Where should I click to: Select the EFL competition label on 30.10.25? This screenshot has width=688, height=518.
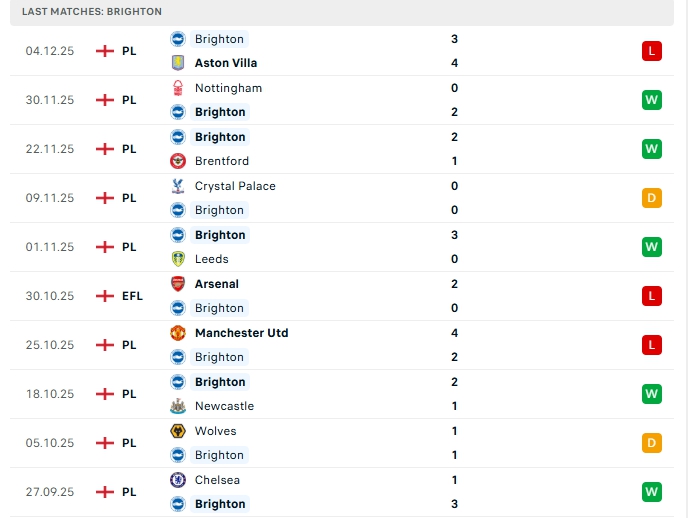tap(132, 296)
